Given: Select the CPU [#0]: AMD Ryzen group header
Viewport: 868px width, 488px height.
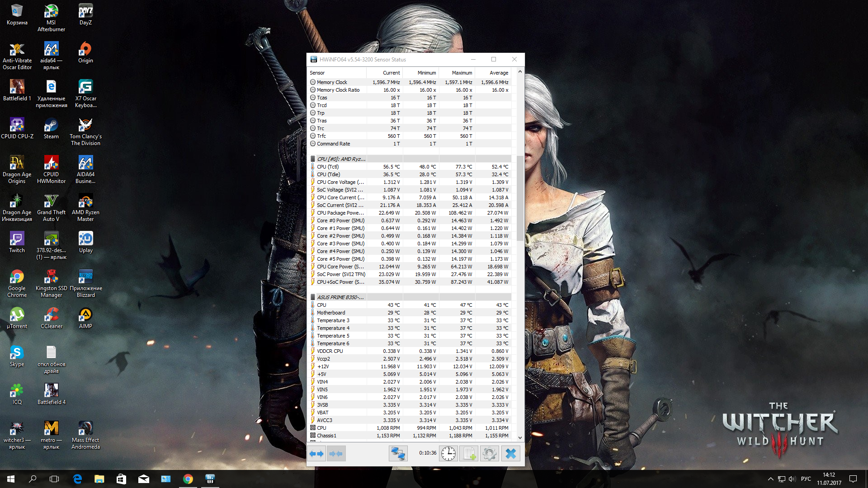Looking at the screenshot, I should 341,159.
